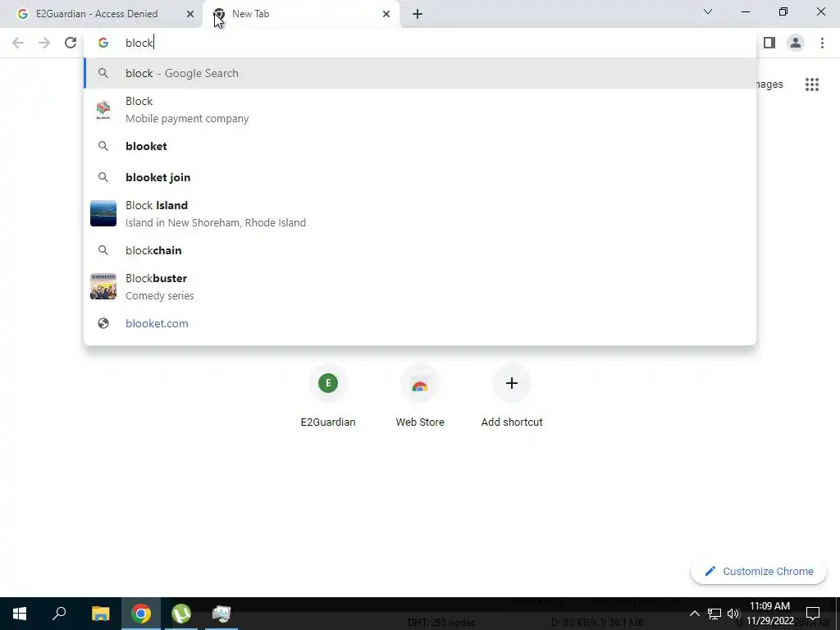
Task: Click in the address bar text 'block'
Action: point(139,43)
